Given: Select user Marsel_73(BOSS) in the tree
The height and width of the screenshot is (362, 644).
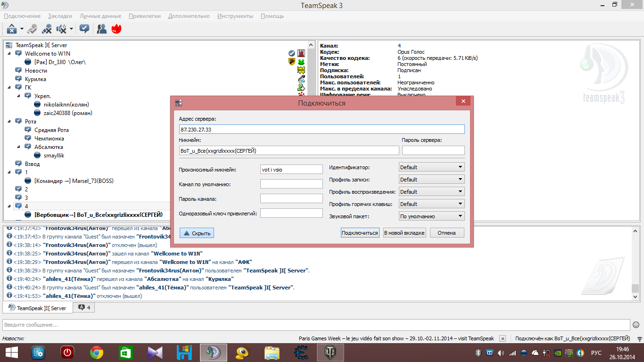Looking at the screenshot, I should tap(74, 181).
